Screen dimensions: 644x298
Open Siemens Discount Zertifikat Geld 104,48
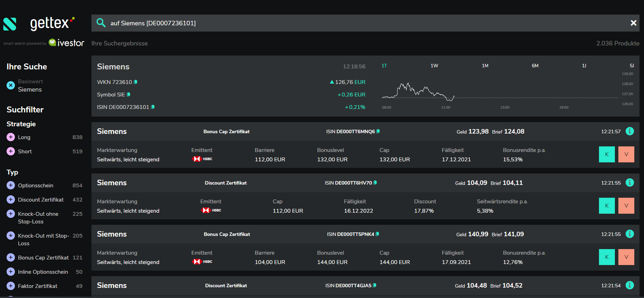(x=365, y=286)
